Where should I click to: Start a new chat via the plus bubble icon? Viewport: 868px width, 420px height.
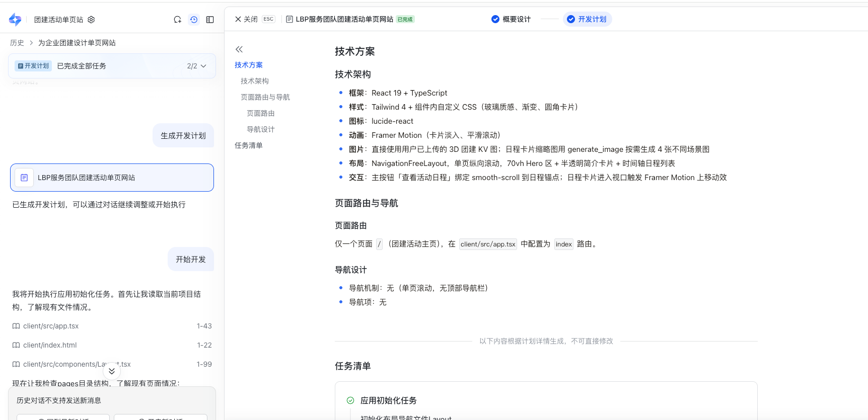tap(177, 20)
